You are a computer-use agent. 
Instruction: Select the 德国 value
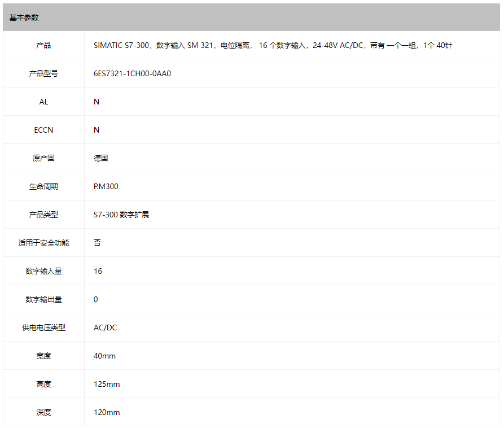pyautogui.click(x=100, y=158)
